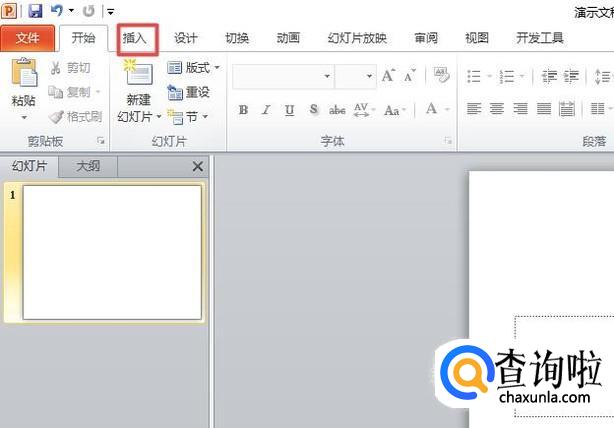The height and width of the screenshot is (428, 614).
Task: Switch to the 视图 ribbon tab
Action: 477,38
